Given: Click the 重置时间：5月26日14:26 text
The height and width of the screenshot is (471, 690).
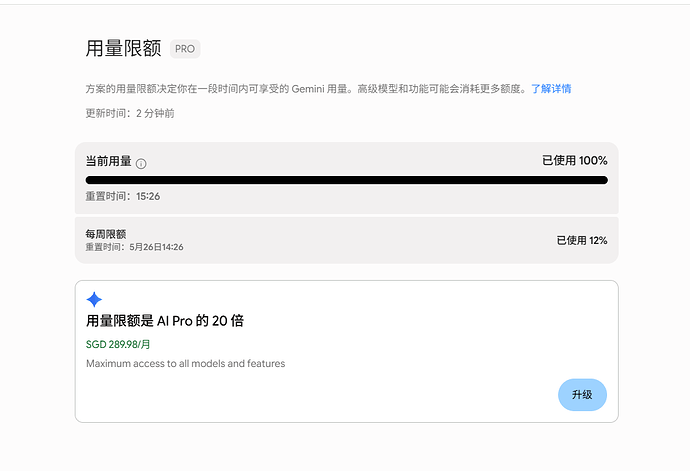Looking at the screenshot, I should coord(134,247).
